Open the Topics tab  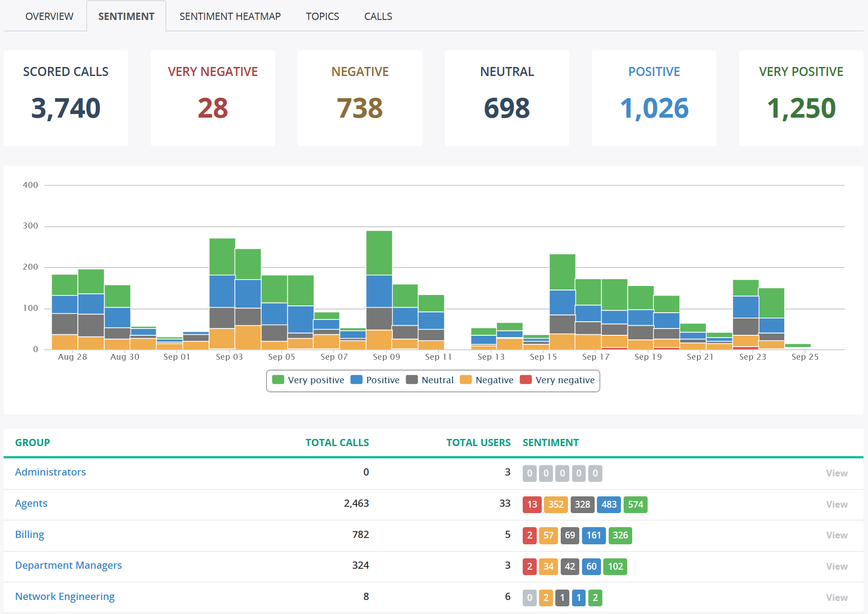pos(322,16)
